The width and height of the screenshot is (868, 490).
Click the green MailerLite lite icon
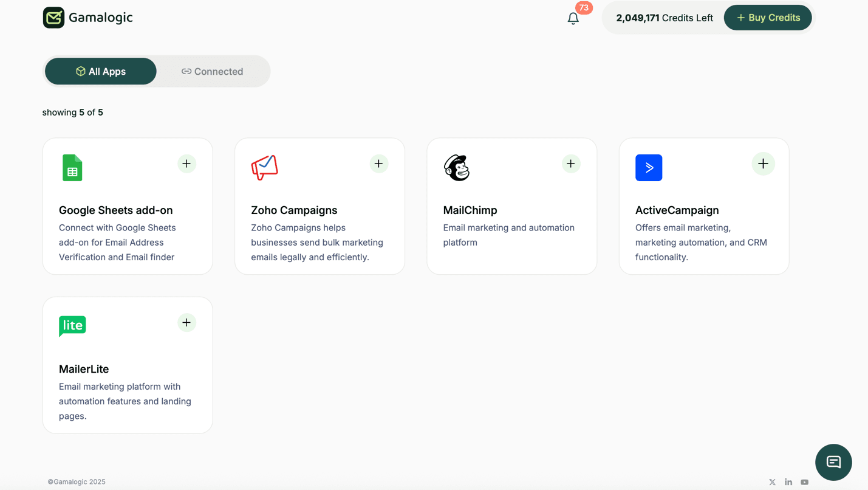coord(72,326)
